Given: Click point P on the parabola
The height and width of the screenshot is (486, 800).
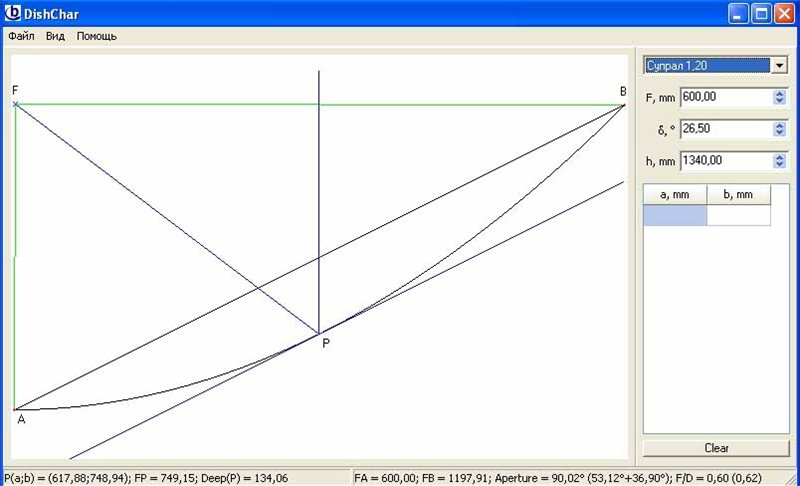Looking at the screenshot, I should 319,334.
